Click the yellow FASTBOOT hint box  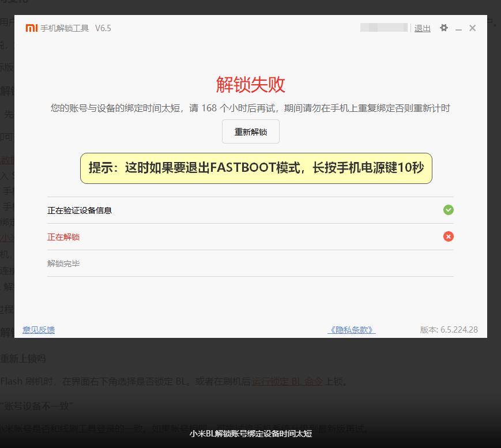(256, 168)
